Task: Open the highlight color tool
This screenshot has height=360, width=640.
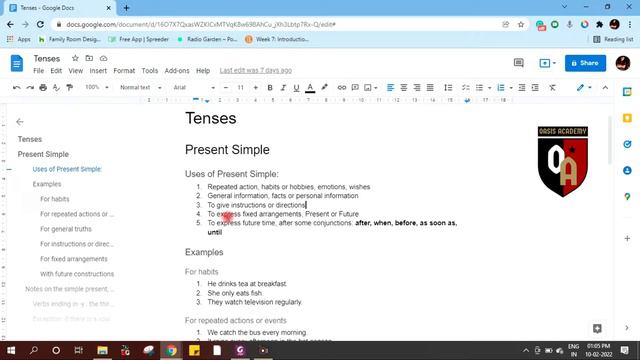Action: coord(324,87)
